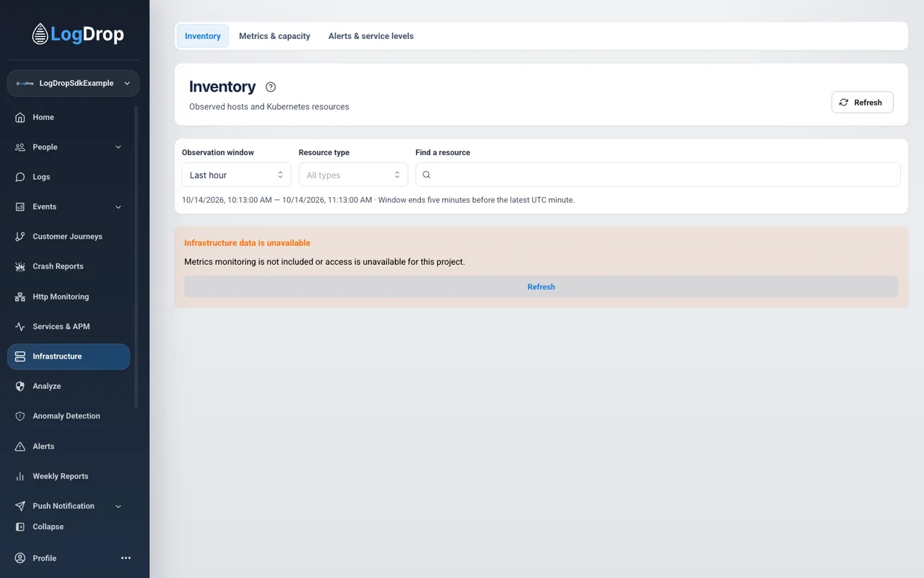Switch to the Metrics & capacity tab
This screenshot has height=578, width=924.
click(x=274, y=36)
